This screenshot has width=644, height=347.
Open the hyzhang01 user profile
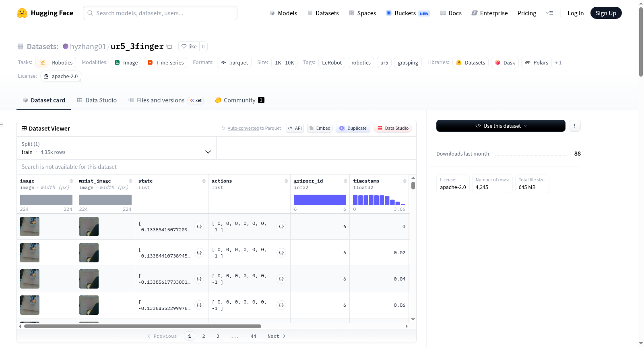88,46
